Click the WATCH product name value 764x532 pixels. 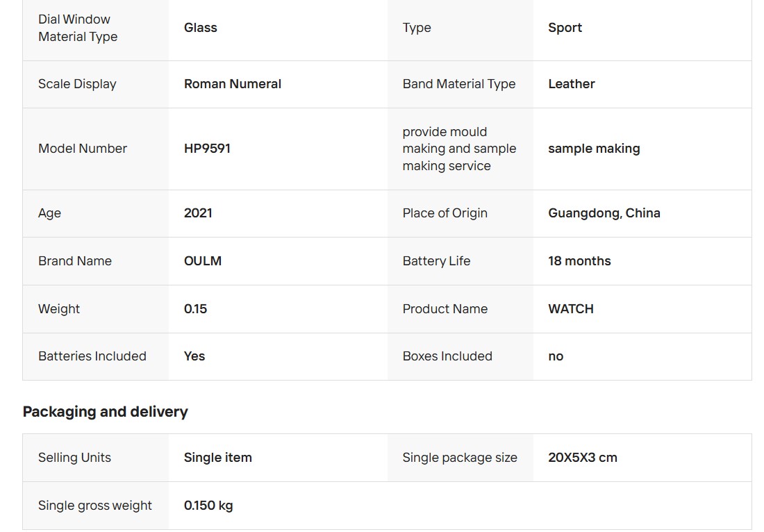click(570, 309)
